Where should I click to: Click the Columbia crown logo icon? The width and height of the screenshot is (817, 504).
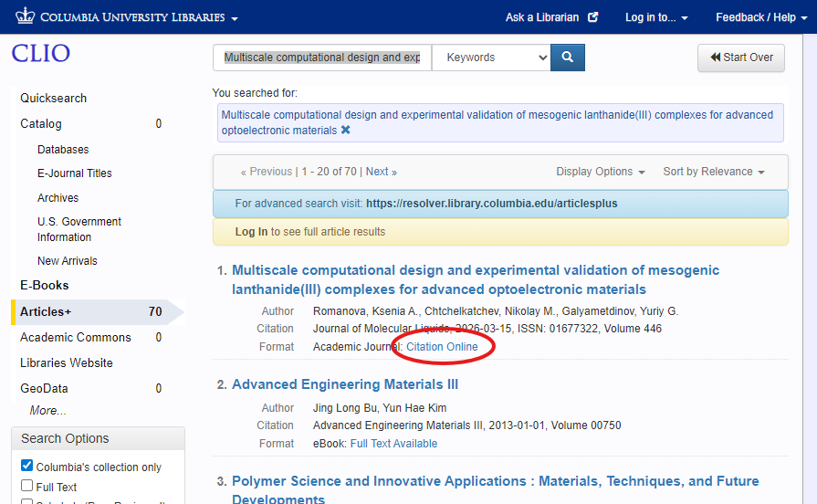25,16
